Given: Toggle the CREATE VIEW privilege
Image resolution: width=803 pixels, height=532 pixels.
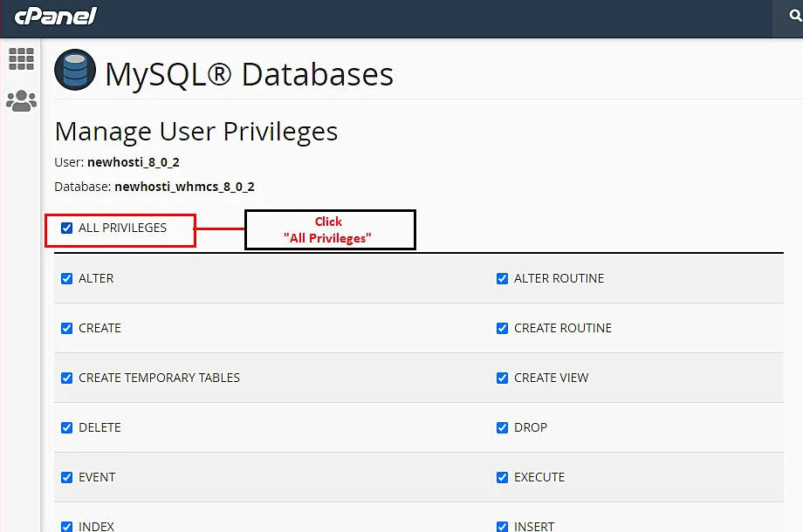Looking at the screenshot, I should pyautogui.click(x=502, y=378).
